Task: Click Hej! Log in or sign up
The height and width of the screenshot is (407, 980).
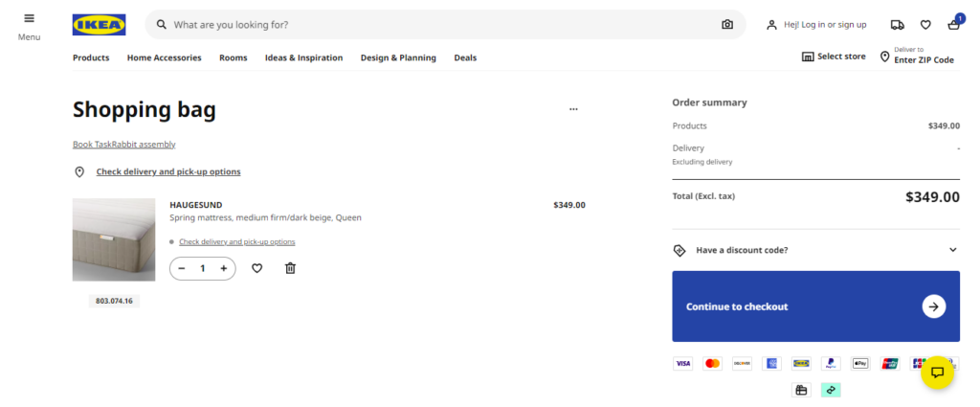Action: coord(825,25)
